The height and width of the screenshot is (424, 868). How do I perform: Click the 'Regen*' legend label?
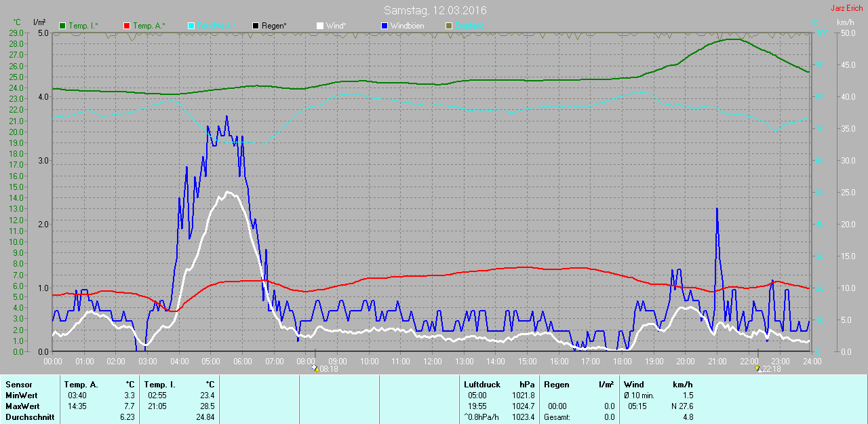(274, 26)
